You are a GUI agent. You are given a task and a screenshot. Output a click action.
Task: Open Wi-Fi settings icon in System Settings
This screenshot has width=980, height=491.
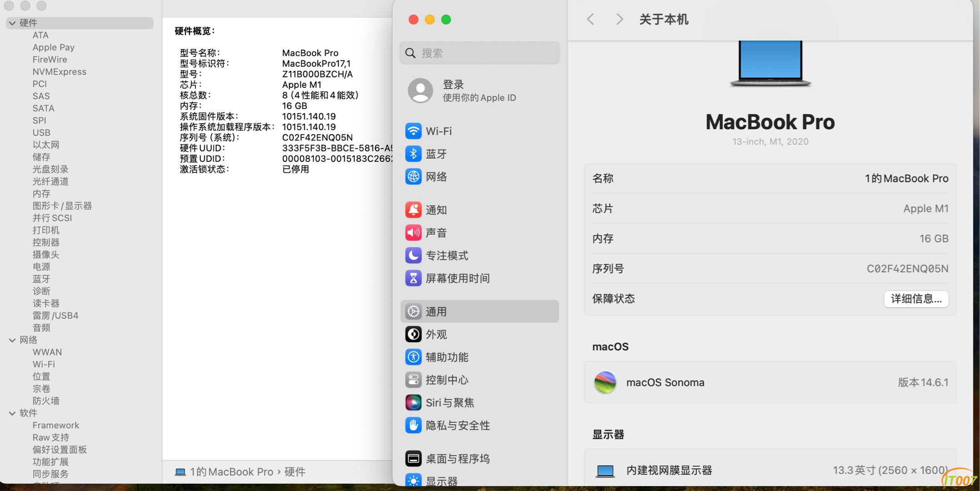click(x=413, y=131)
